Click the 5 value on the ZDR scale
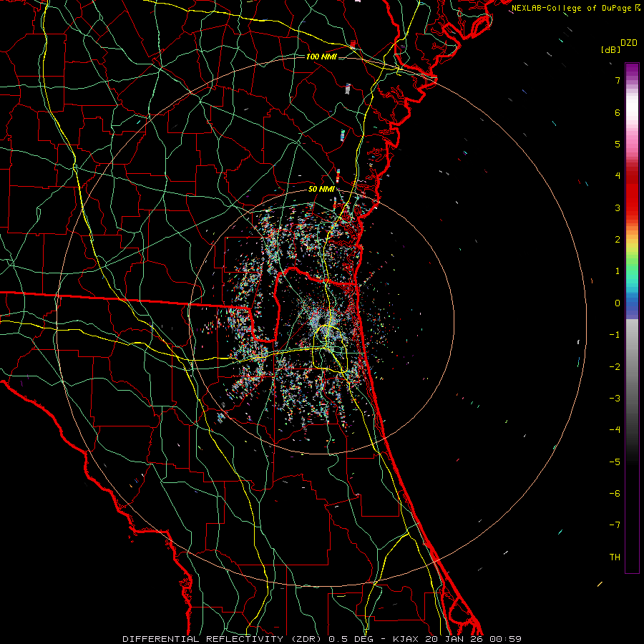Screen dimensions: 644x644 618,144
